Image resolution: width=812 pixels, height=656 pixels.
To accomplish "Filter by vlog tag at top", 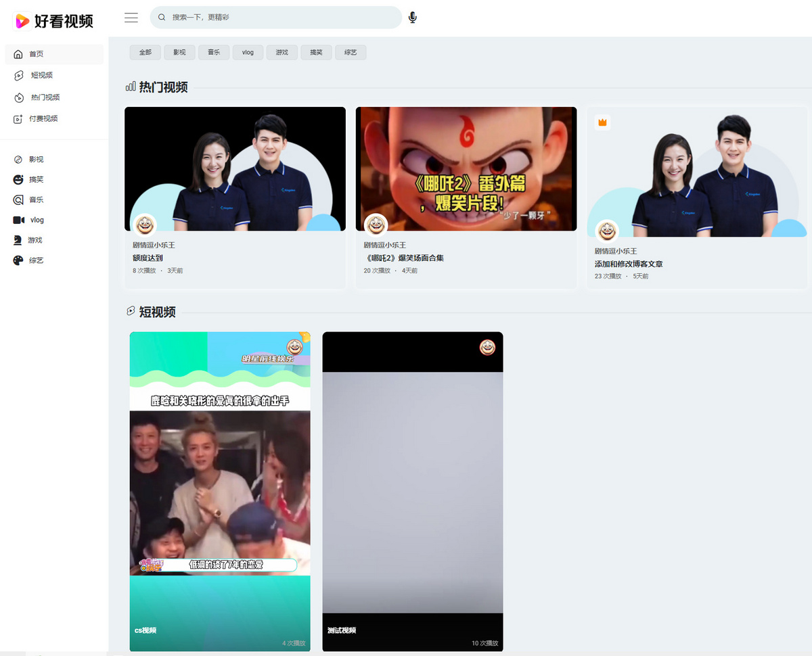I will tap(248, 52).
